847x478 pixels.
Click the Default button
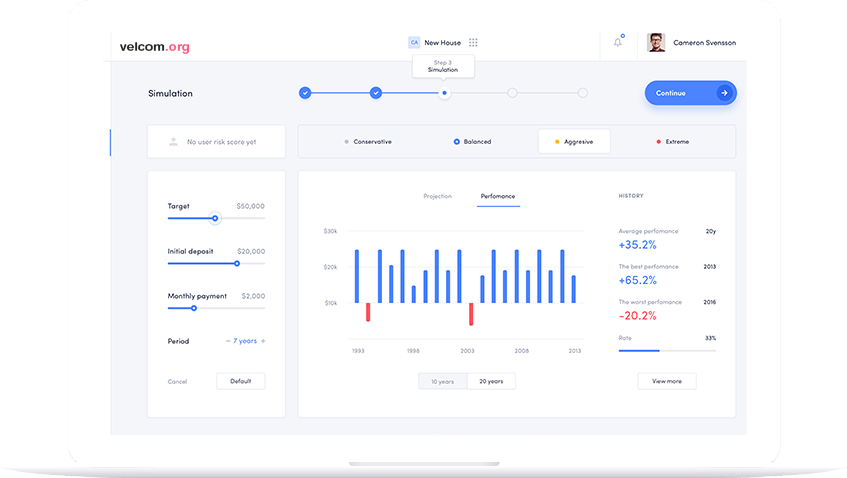240,381
